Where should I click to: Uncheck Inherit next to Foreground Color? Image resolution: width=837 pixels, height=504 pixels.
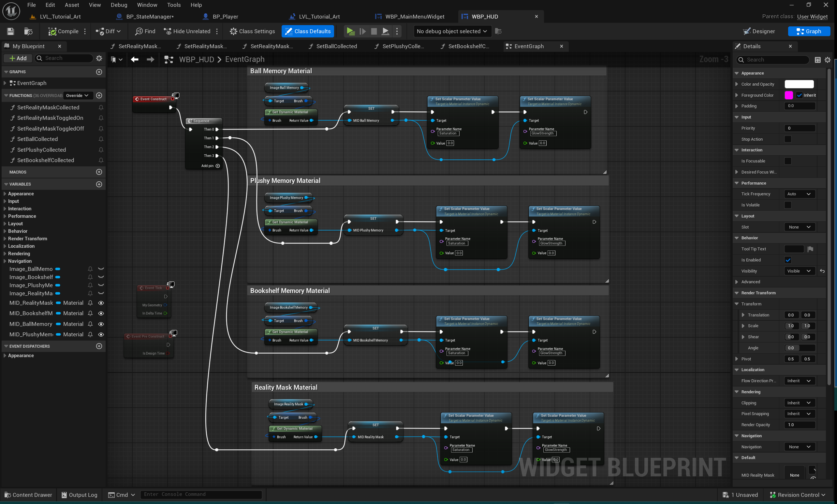800,95
